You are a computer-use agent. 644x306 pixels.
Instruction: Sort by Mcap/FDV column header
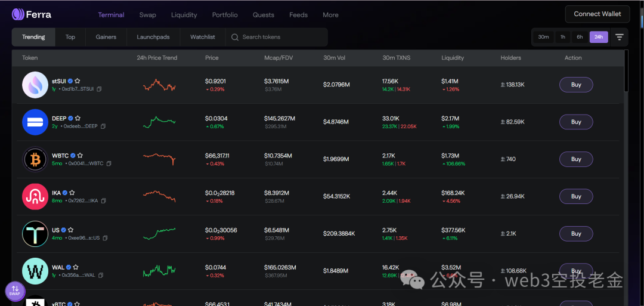tap(277, 58)
